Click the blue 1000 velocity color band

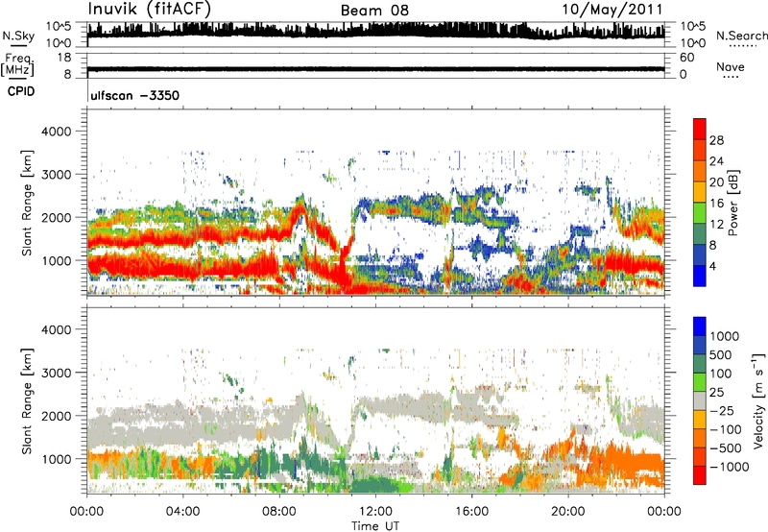700,326
